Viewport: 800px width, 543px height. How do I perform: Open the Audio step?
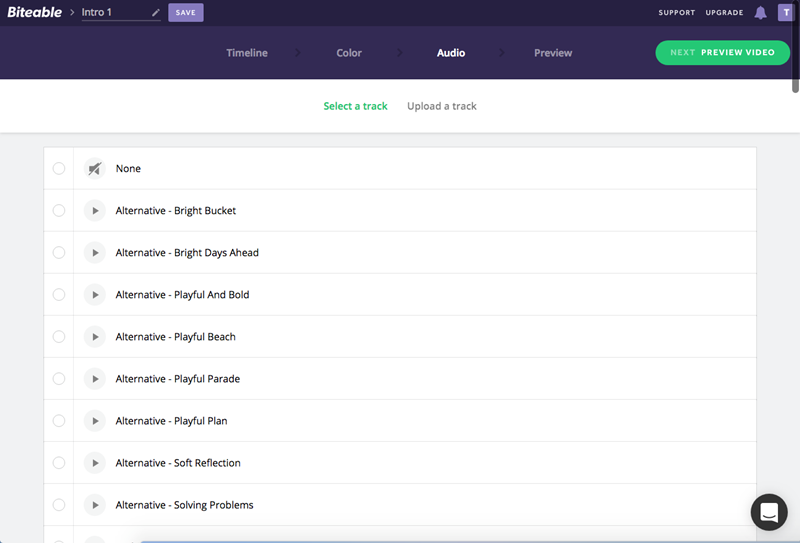click(x=451, y=53)
